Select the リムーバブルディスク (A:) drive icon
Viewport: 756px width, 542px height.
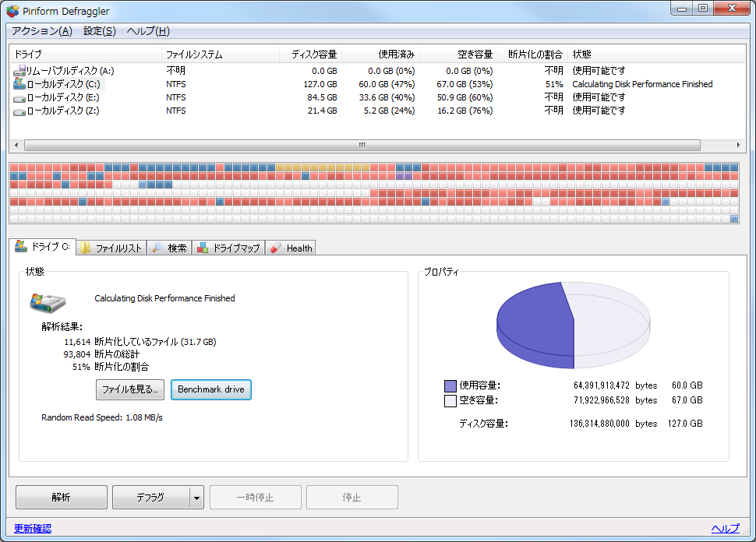pyautogui.click(x=19, y=70)
